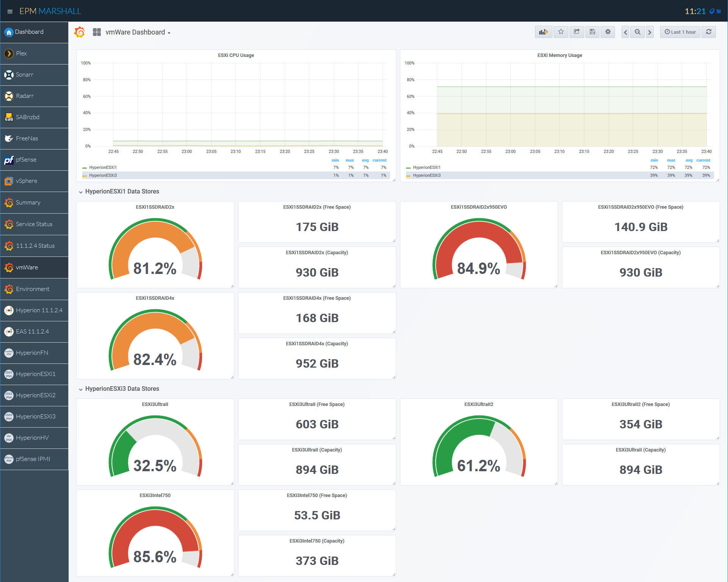This screenshot has height=582, width=728.
Task: Click the ESXi1SSDRAID2x950EVO gauge showing 84.9%
Action: coord(479,249)
